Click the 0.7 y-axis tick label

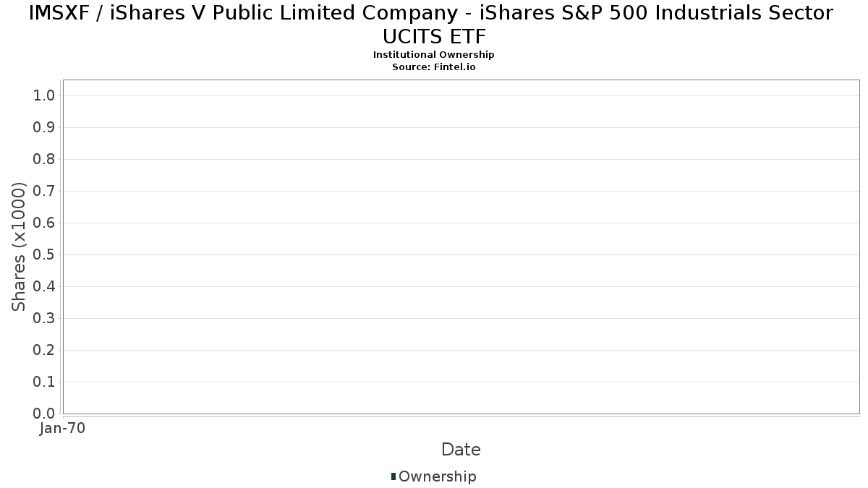click(44, 192)
